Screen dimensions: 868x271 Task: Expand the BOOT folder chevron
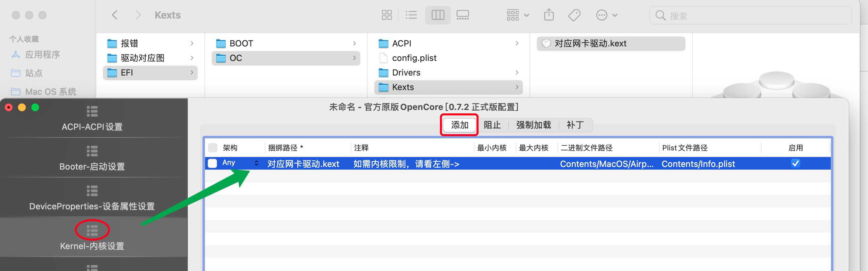354,43
